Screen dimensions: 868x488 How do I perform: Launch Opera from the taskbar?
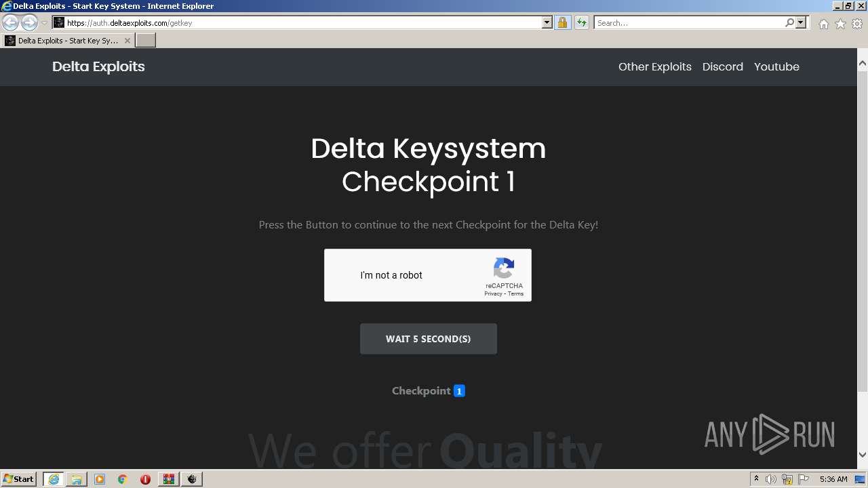point(145,479)
